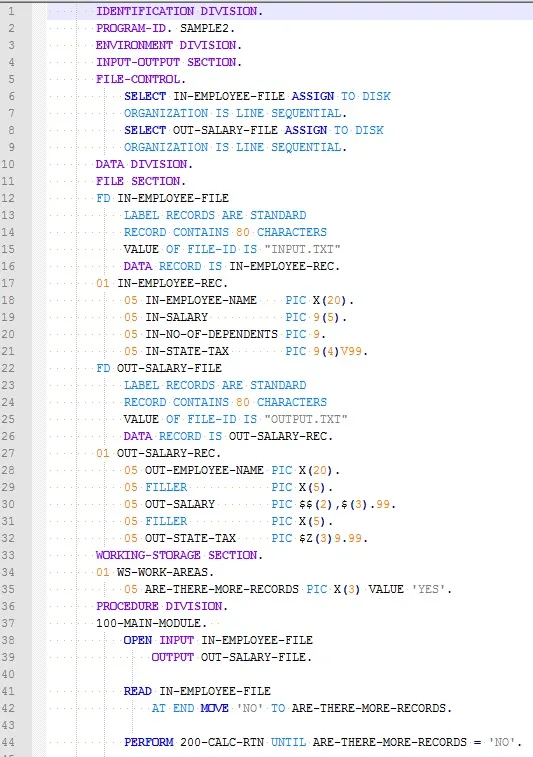Click 'WORKING-STORAGE SECTION.' line
The image size is (533, 757).
(179, 555)
